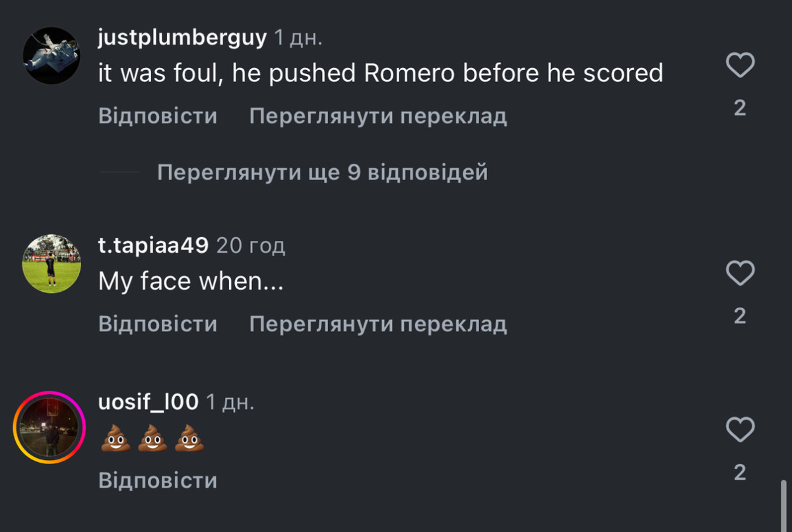
Task: Expand "Переглянути ще 9 відповідей" replies
Action: click(x=322, y=173)
